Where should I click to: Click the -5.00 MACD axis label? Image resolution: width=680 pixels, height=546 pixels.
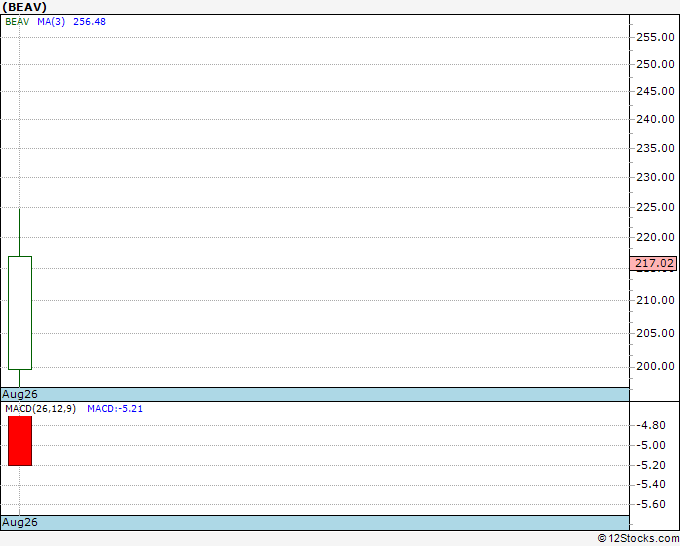pyautogui.click(x=651, y=445)
